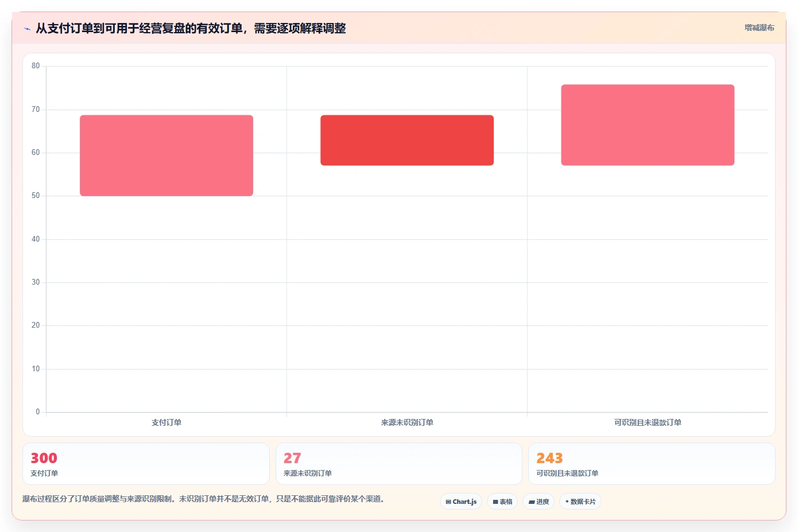Click x-axis label 可识别且未退款订单
Viewport: 798px width, 532px height.
[x=648, y=422]
